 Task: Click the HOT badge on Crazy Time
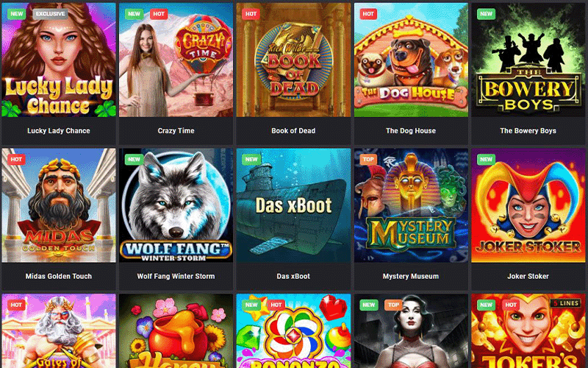159,14
